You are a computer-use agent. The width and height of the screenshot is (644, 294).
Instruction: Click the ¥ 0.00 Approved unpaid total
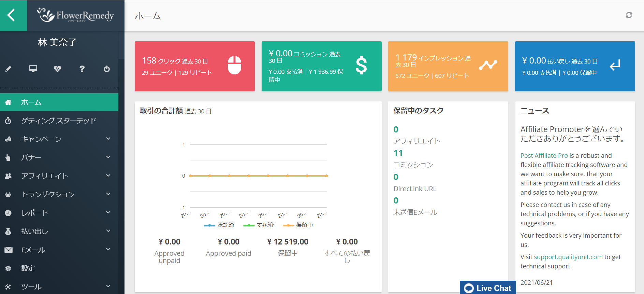(x=170, y=242)
